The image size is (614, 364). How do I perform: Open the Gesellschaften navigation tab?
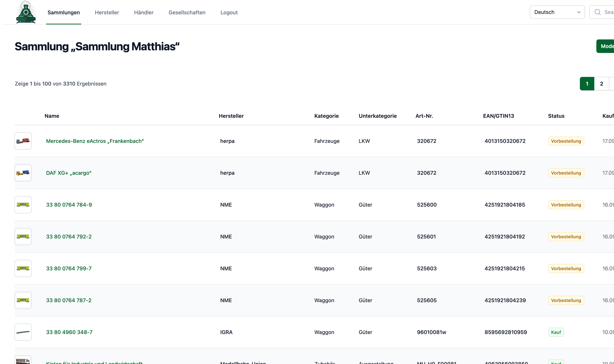[187, 12]
